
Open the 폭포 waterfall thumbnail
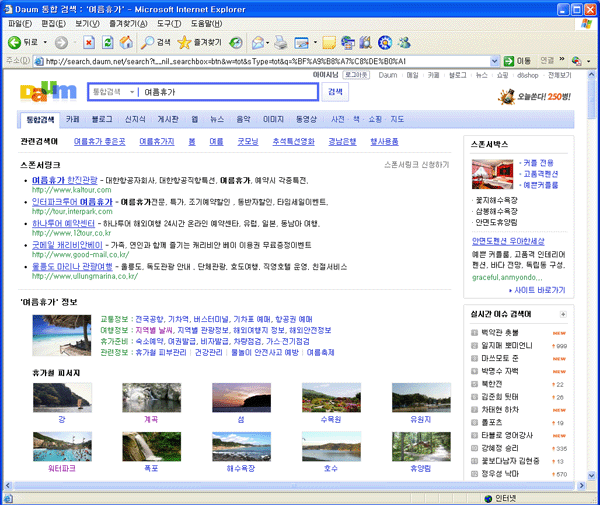tap(152, 446)
